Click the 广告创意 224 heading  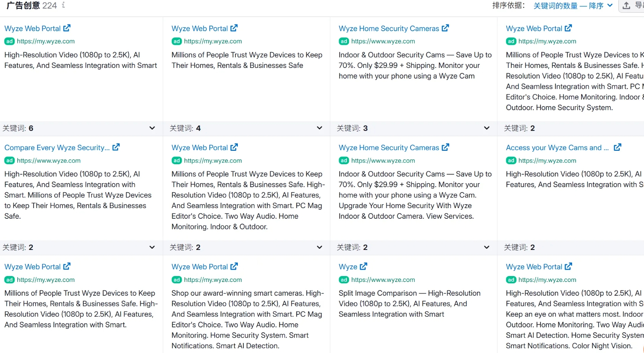[x=32, y=6]
